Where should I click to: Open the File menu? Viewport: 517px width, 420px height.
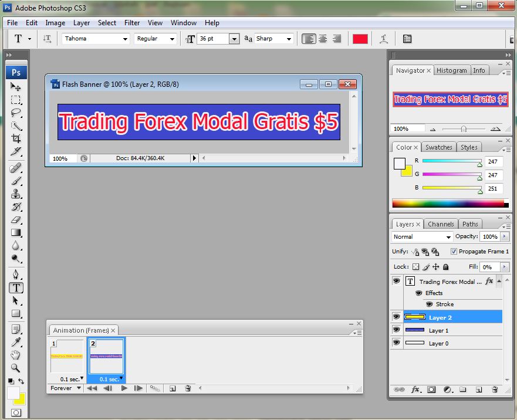tap(12, 23)
